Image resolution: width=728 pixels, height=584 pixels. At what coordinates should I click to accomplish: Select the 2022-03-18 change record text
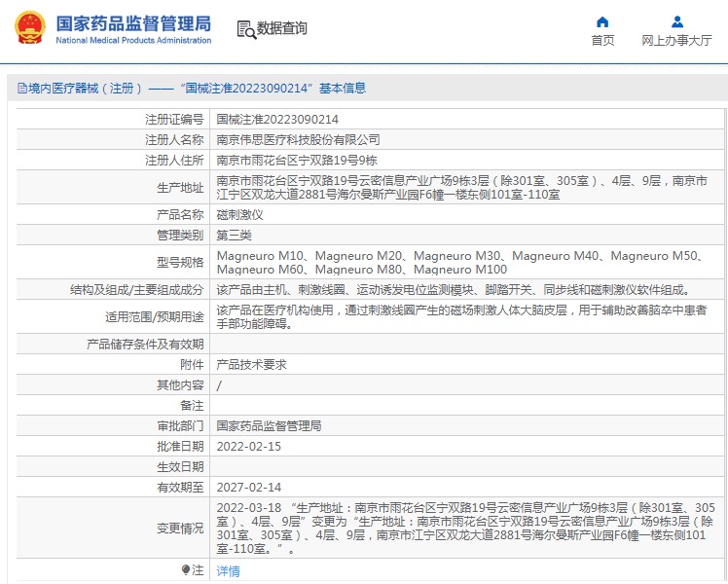click(x=465, y=529)
